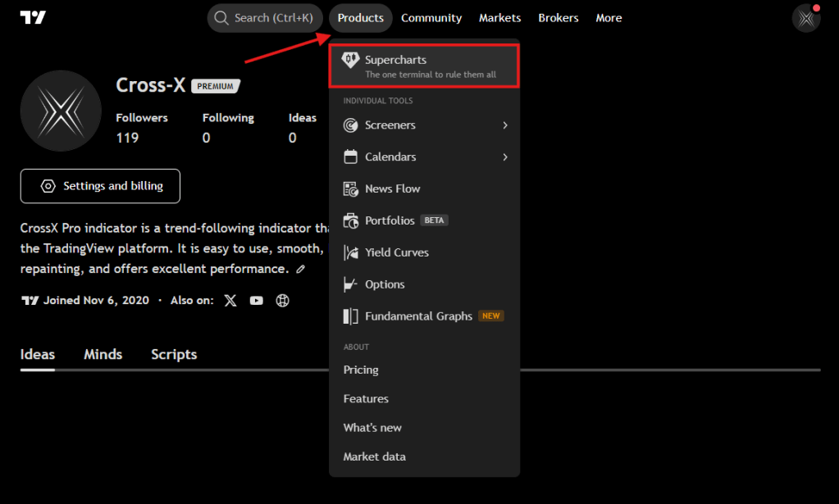
Task: Expand the Screeners submenu arrow
Action: pyautogui.click(x=505, y=125)
